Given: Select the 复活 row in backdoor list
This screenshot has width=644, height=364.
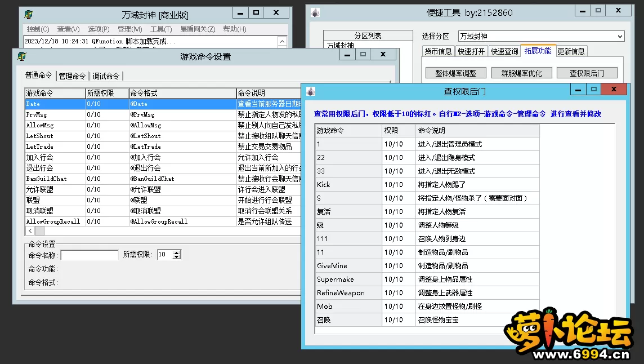Looking at the screenshot, I should pos(427,212).
